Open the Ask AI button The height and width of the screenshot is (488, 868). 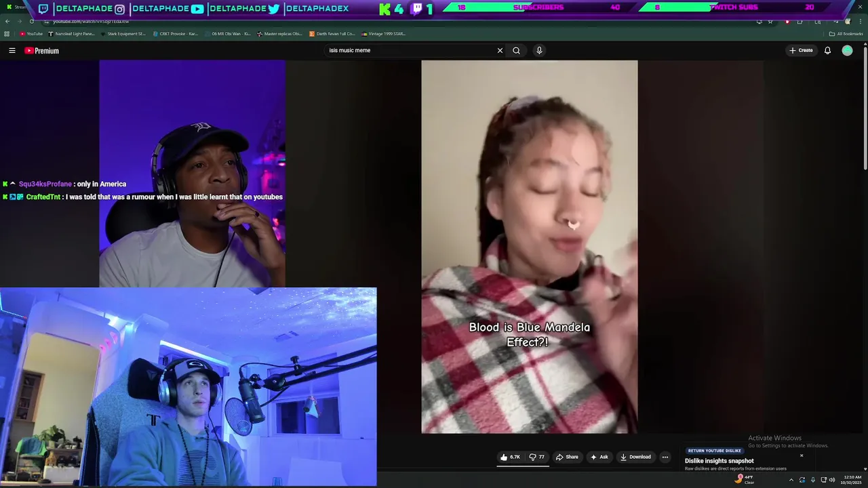[599, 457]
